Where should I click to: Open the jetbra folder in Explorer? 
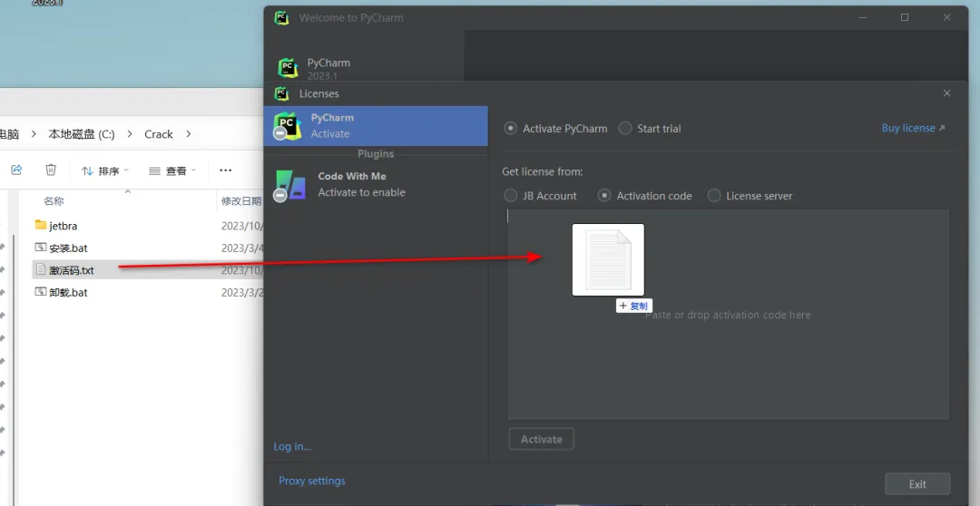64,226
